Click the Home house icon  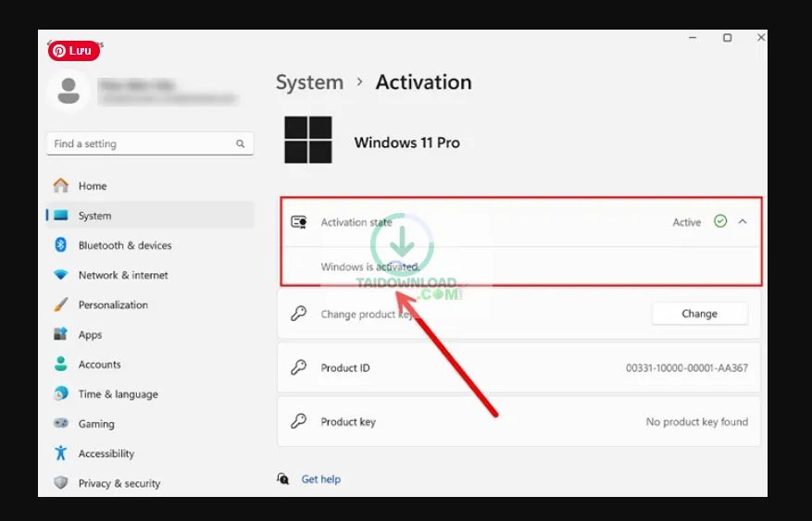click(60, 185)
